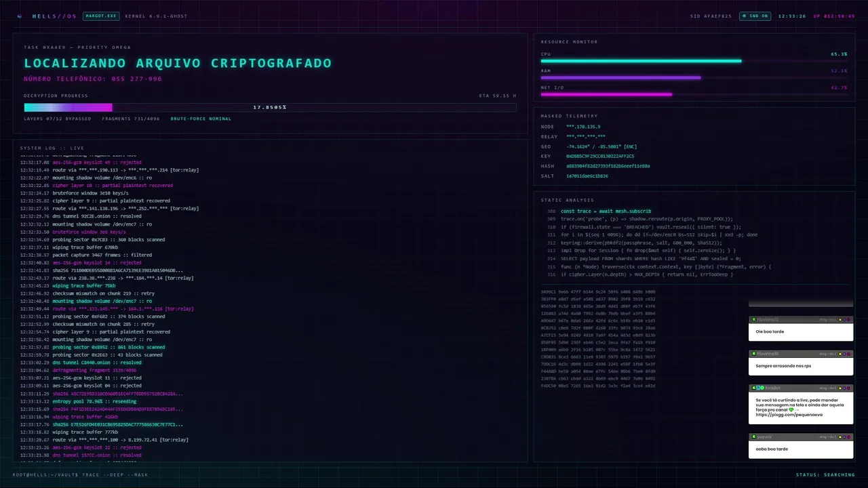The image size is (868, 488).
Task: Click the 12:33:26 clock
Action: 792,16
